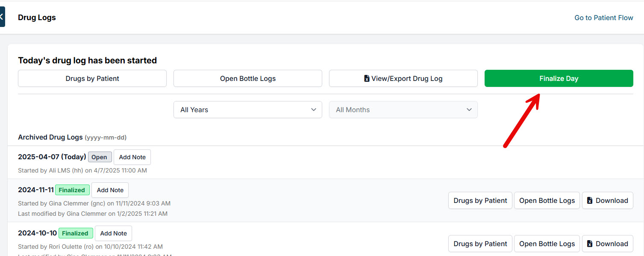The image size is (644, 256).
Task: Click the Finalized badge on 2024-11-11
Action: (x=72, y=190)
